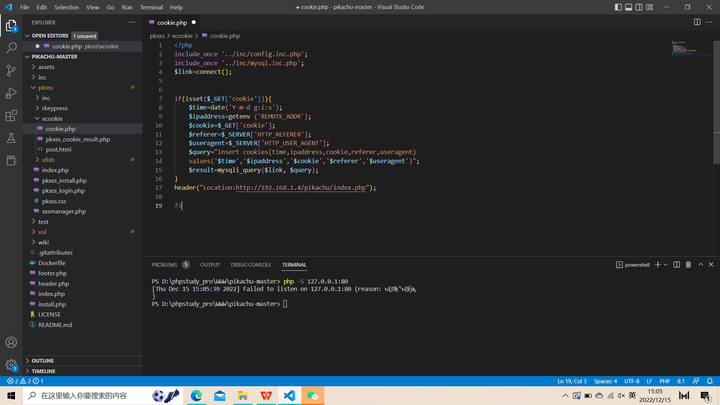The image size is (720, 405).
Task: Kill terminal with the trash icon
Action: [x=688, y=265]
